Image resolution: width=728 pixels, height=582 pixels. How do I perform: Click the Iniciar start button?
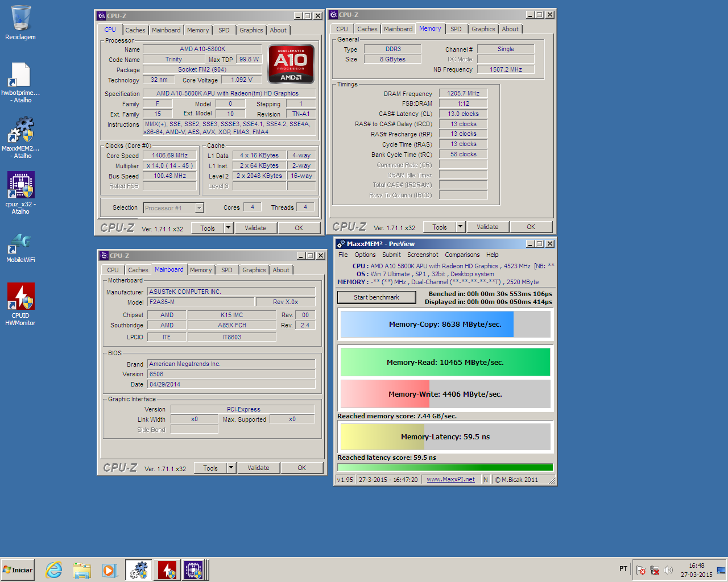[x=18, y=570]
